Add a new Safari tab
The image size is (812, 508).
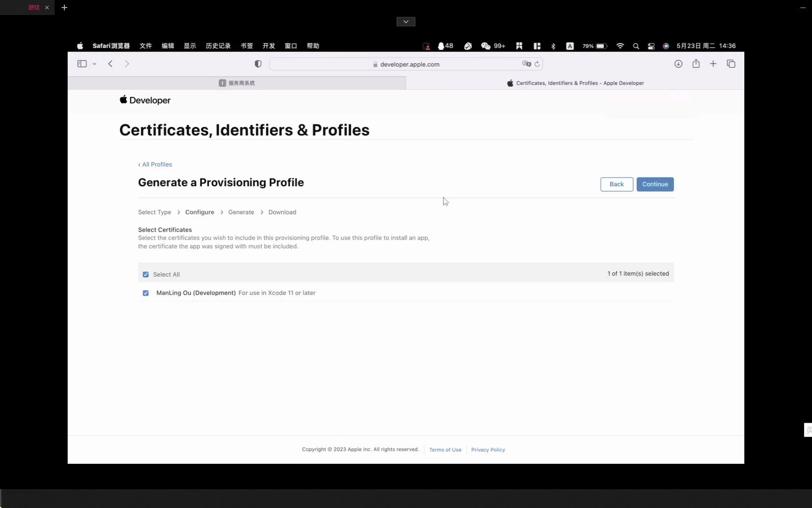(713, 64)
